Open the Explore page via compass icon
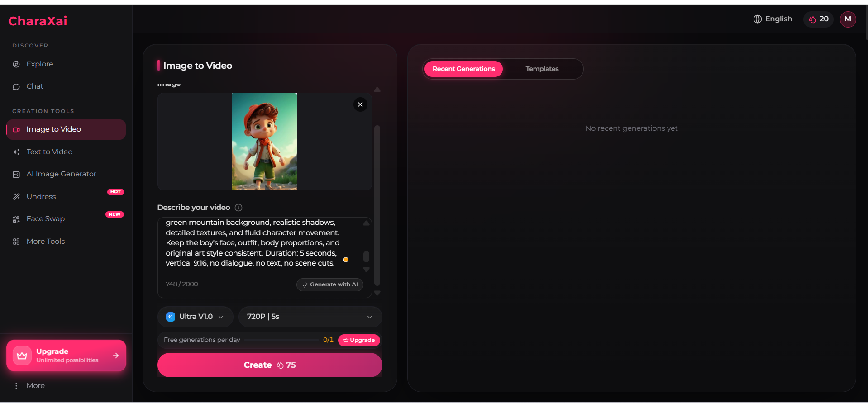868x403 pixels. click(x=16, y=64)
